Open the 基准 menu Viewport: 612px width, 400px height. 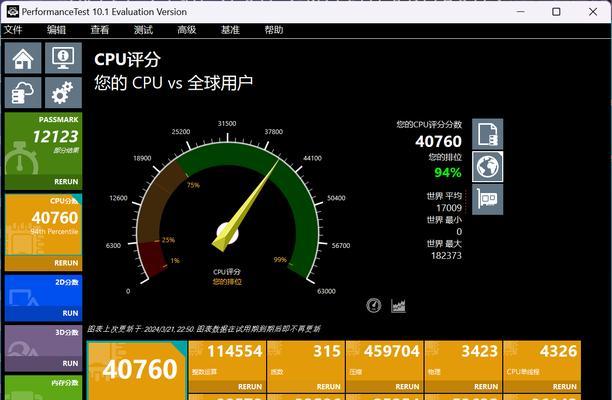[x=230, y=30]
